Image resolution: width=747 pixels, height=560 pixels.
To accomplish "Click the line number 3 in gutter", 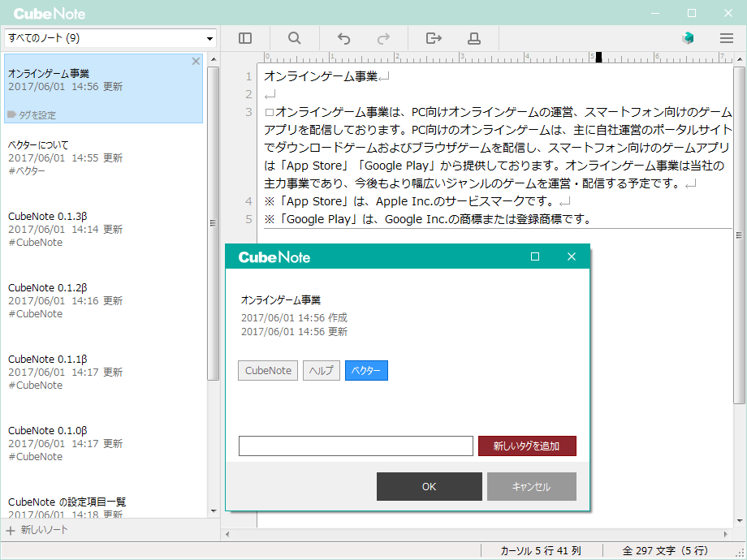I will [x=248, y=112].
